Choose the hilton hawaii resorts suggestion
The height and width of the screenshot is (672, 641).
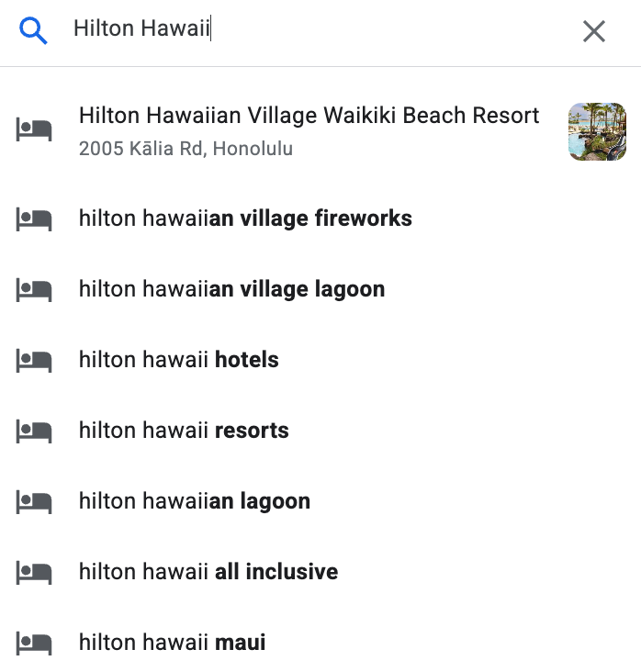click(x=184, y=431)
